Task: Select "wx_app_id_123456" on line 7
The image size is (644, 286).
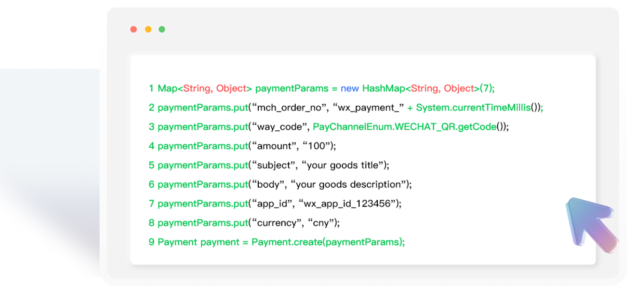Action: [348, 203]
